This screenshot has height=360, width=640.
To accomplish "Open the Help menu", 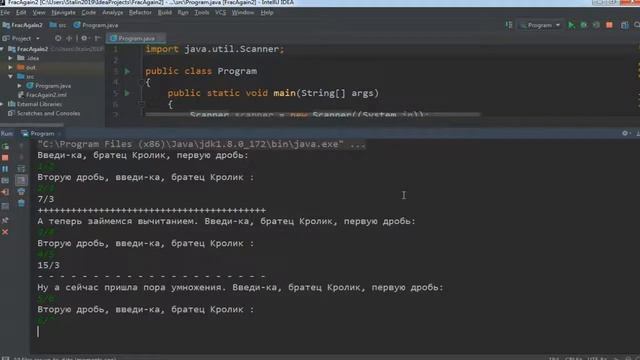I will tap(267, 13).
